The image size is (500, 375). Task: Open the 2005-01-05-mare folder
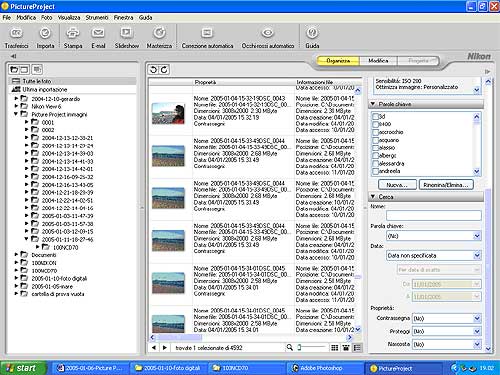[x=52, y=286]
